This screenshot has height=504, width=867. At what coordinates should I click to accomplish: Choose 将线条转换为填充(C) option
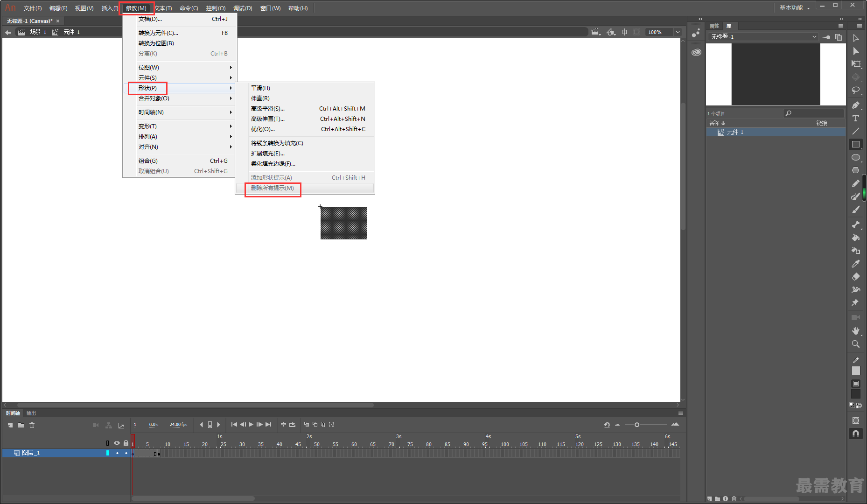coord(305,143)
